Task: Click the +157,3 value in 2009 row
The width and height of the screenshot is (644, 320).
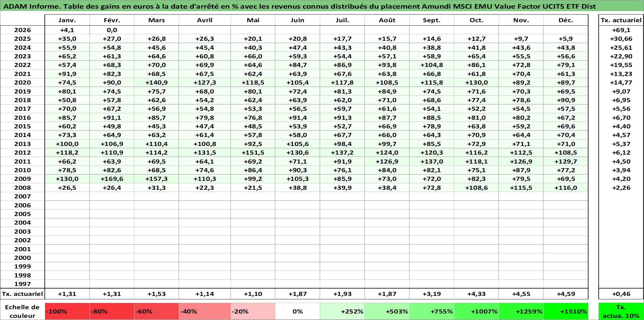Action: (x=157, y=179)
